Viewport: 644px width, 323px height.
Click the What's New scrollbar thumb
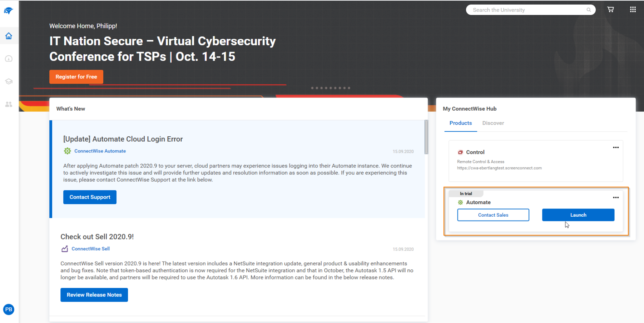(426, 137)
